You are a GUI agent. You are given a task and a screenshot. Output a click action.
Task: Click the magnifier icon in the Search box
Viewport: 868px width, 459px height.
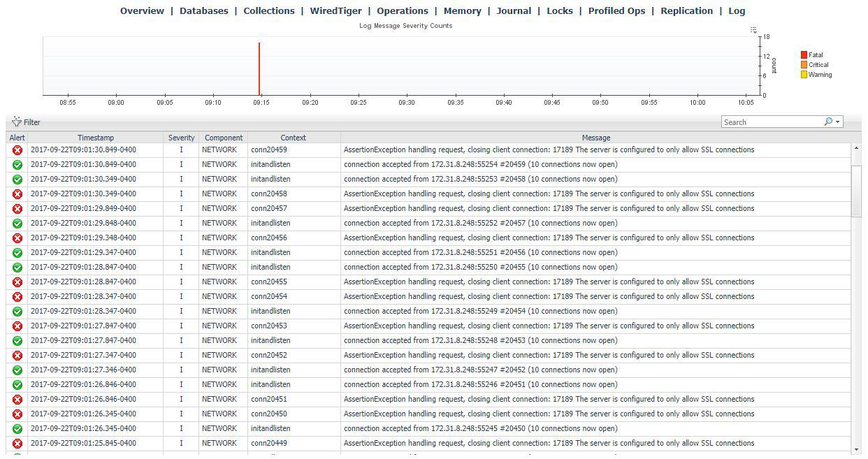click(828, 122)
